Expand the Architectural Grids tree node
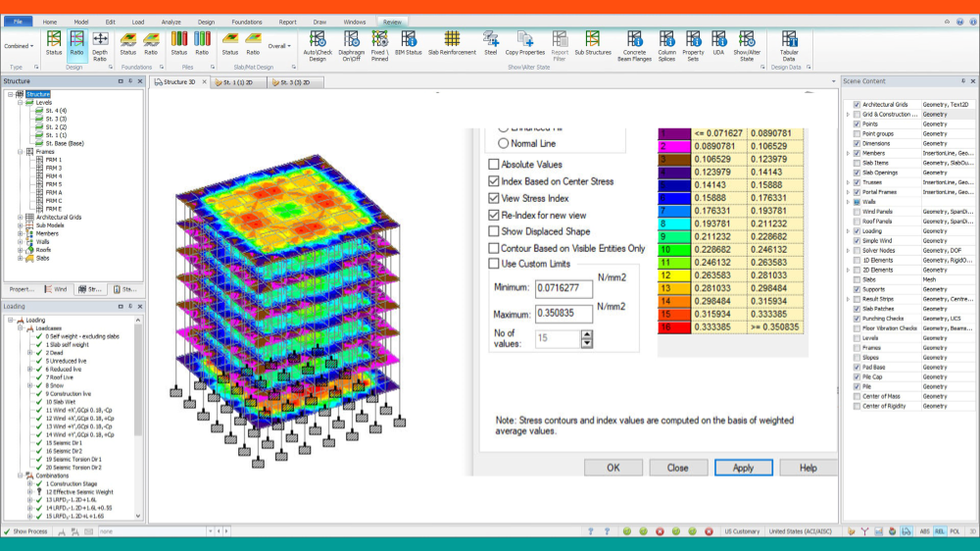Screen dimensions: 980x551 [20, 217]
